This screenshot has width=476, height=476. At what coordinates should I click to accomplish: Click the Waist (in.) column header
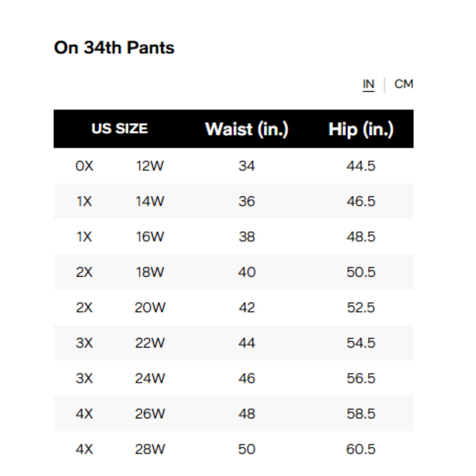(x=247, y=129)
